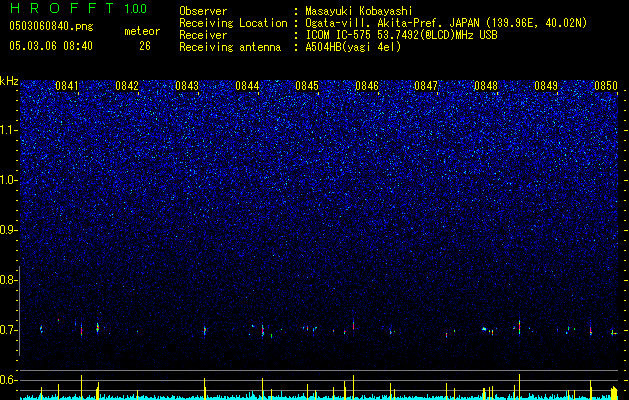This screenshot has width=629, height=400.
Task: Click the 1.0 kHz axis label
Action: point(9,180)
